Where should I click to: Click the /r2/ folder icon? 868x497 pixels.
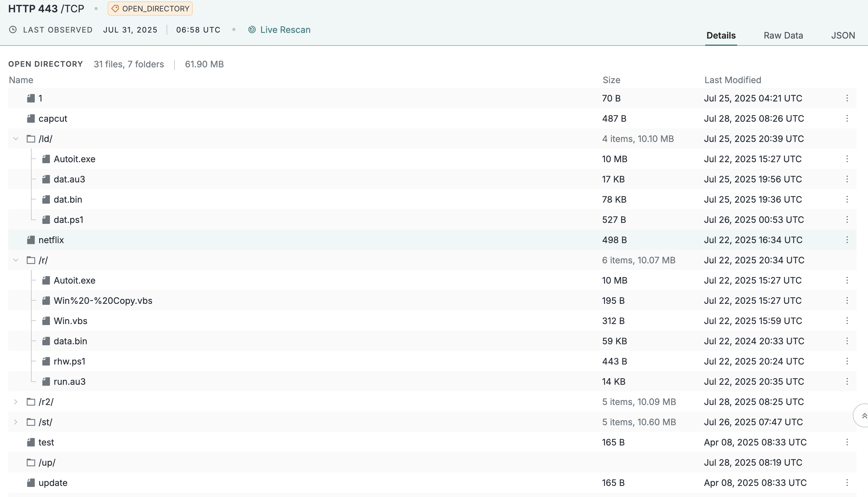pos(31,402)
